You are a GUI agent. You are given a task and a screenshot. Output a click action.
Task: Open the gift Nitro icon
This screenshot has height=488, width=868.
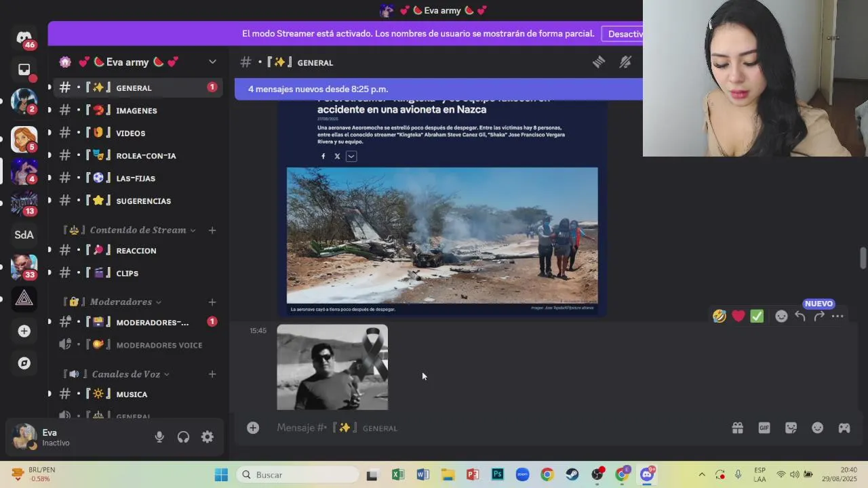point(738,428)
